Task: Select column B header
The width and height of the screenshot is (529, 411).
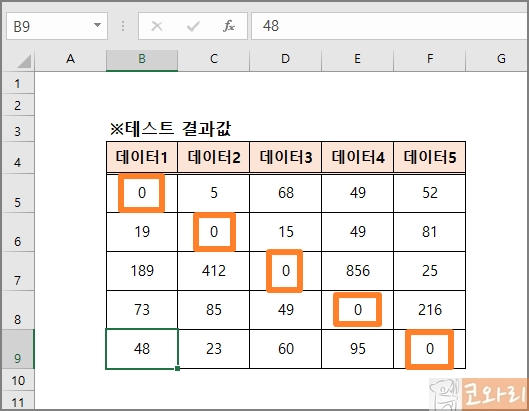Action: click(x=142, y=59)
